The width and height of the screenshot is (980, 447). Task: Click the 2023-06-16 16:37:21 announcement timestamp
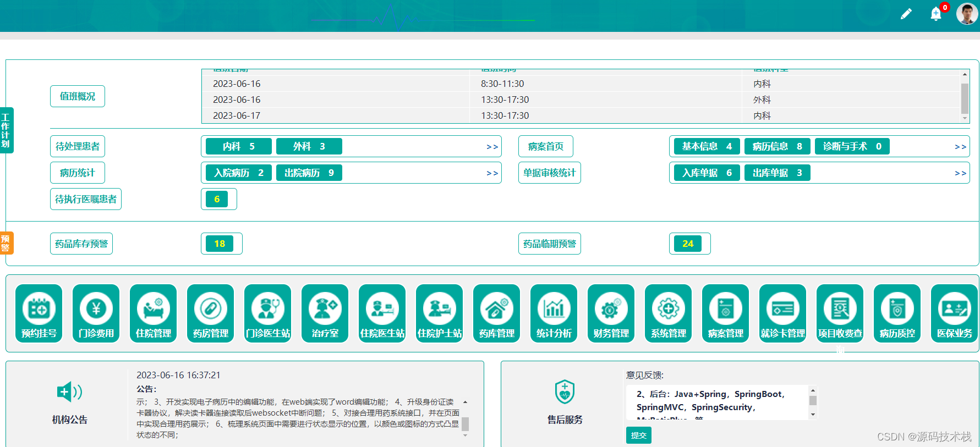click(x=178, y=375)
